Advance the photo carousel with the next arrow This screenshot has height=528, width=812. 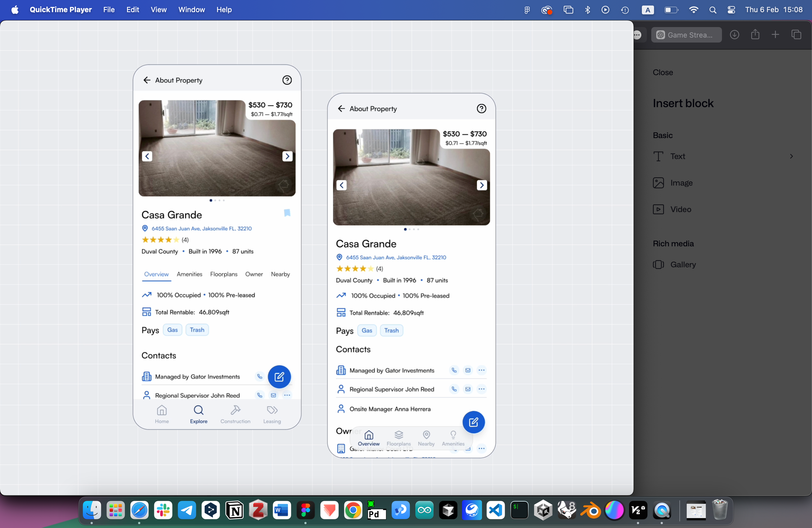point(287,156)
